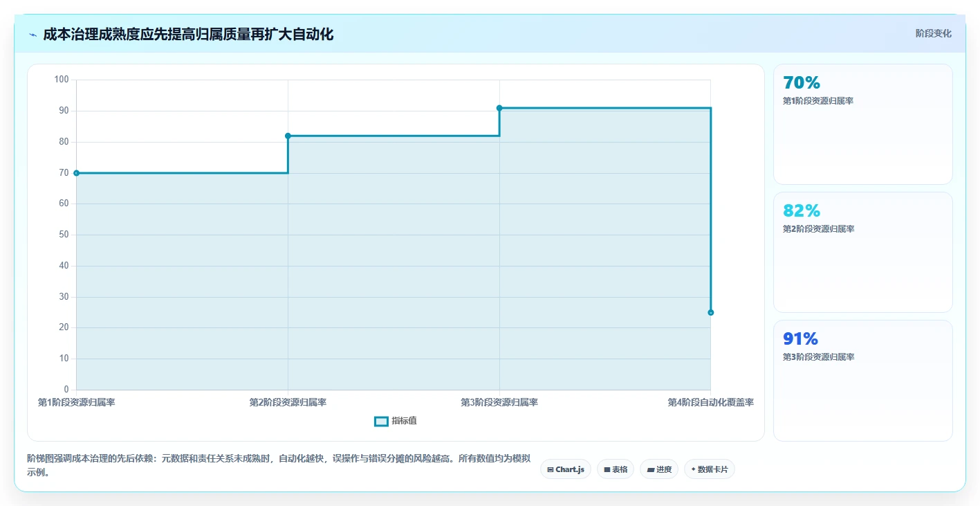Click the lightning icon beside the title
This screenshot has height=506, width=980.
[x=33, y=35]
